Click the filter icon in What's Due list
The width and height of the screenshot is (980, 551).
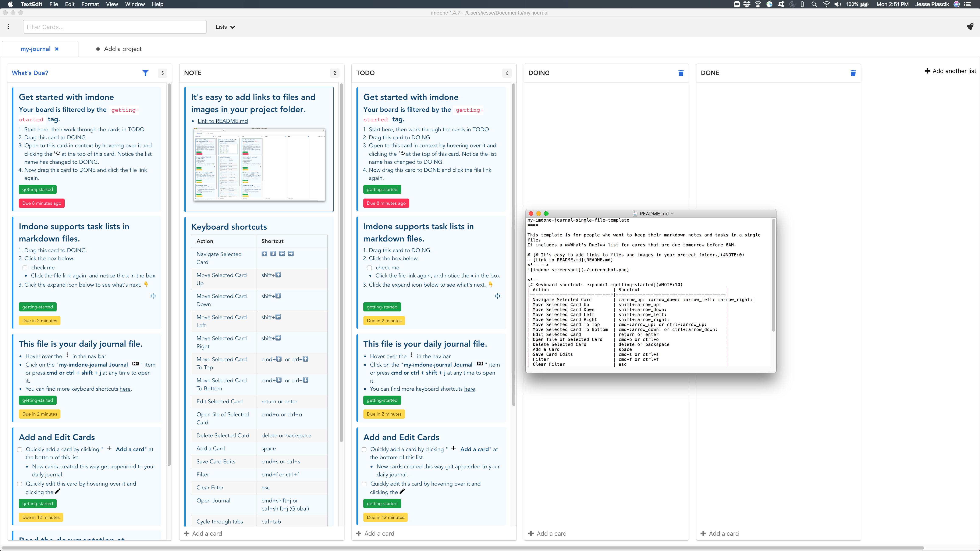145,73
